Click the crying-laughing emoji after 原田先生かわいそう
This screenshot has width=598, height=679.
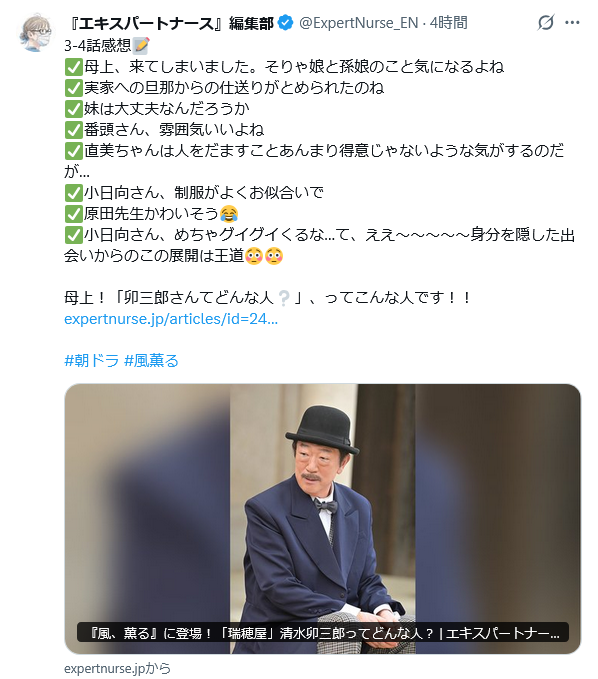229,213
